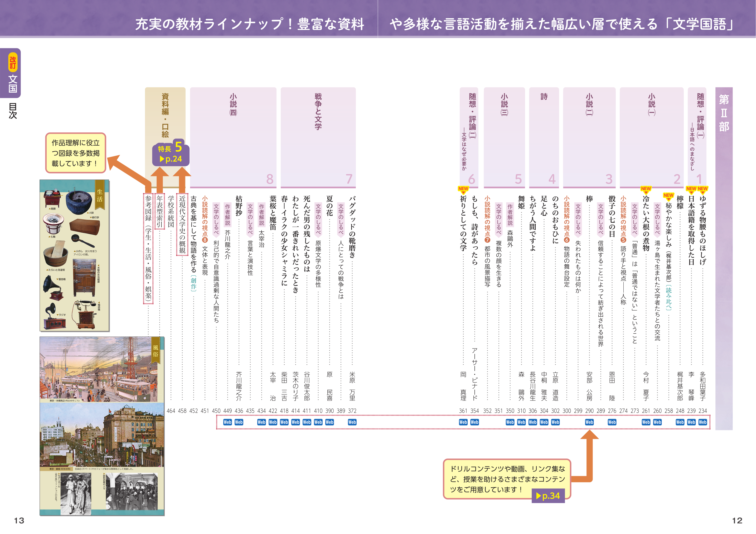Follow the p.34 link in the callout
756x534 pixels.
click(x=548, y=495)
